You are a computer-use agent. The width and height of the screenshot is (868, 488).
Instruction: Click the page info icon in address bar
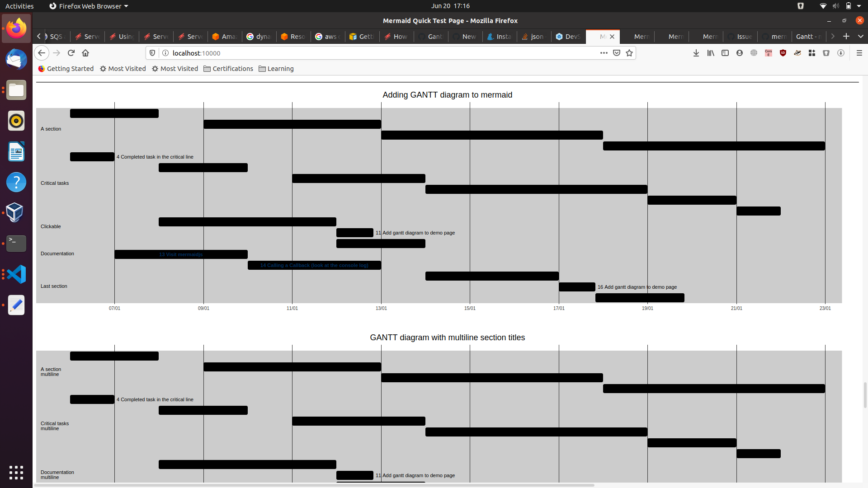click(165, 53)
